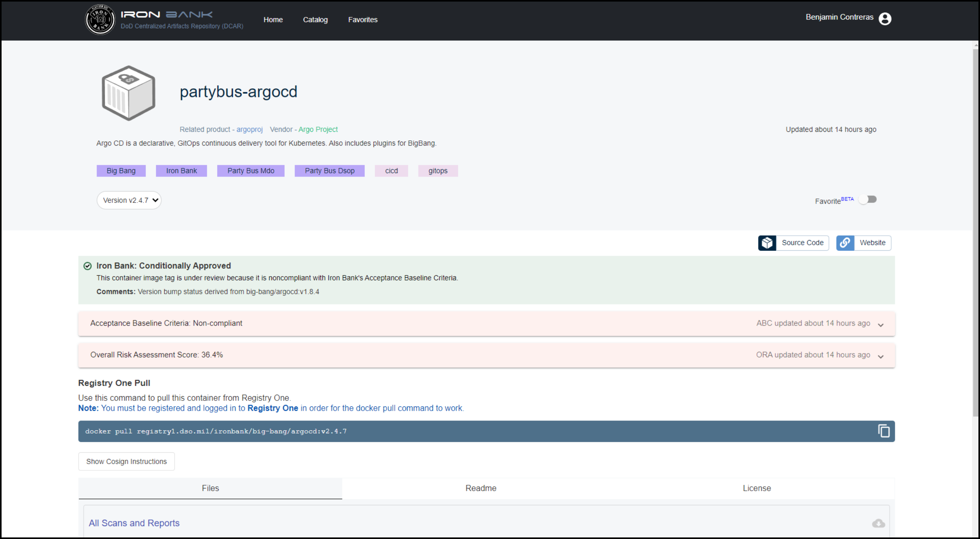Click the partybus-argocd container box image
Image resolution: width=980 pixels, height=539 pixels.
pos(128,93)
